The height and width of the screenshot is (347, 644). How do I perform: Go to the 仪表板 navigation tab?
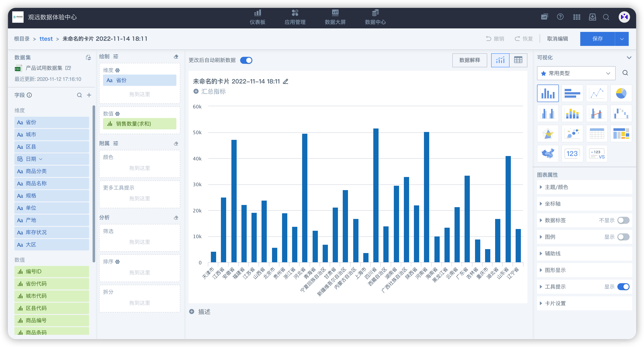(x=257, y=17)
